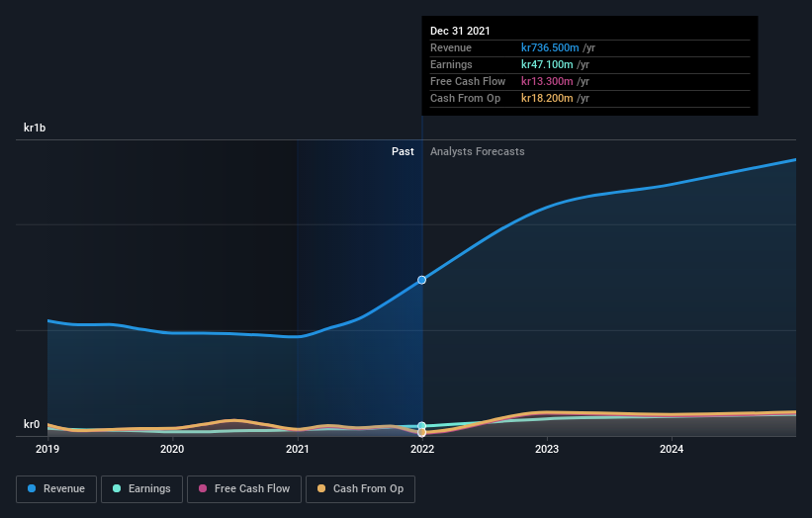Click the Analysts Forecasts label
Viewport: 812px width, 518px height.
click(478, 151)
